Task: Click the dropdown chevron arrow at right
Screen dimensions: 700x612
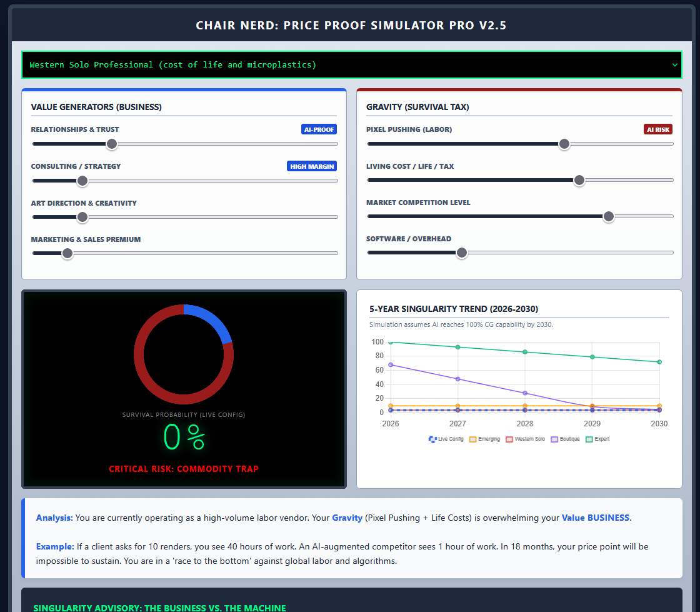Action: pos(674,65)
